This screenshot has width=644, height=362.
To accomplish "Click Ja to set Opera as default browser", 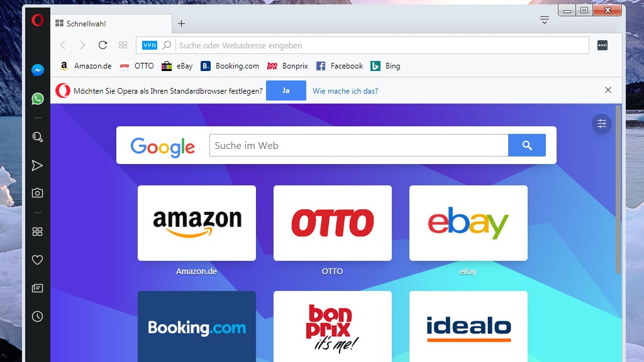I will pyautogui.click(x=286, y=90).
